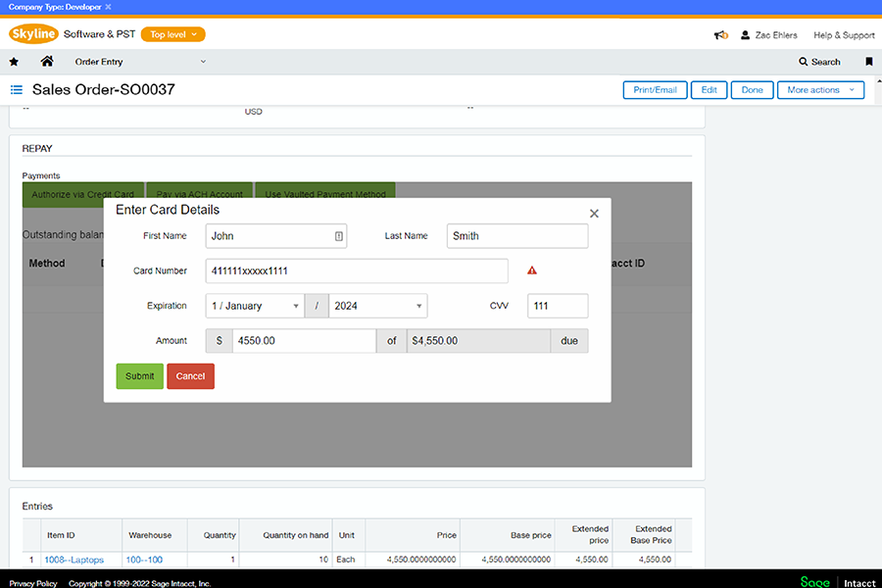
Task: Go to the Home icon
Action: point(46,62)
